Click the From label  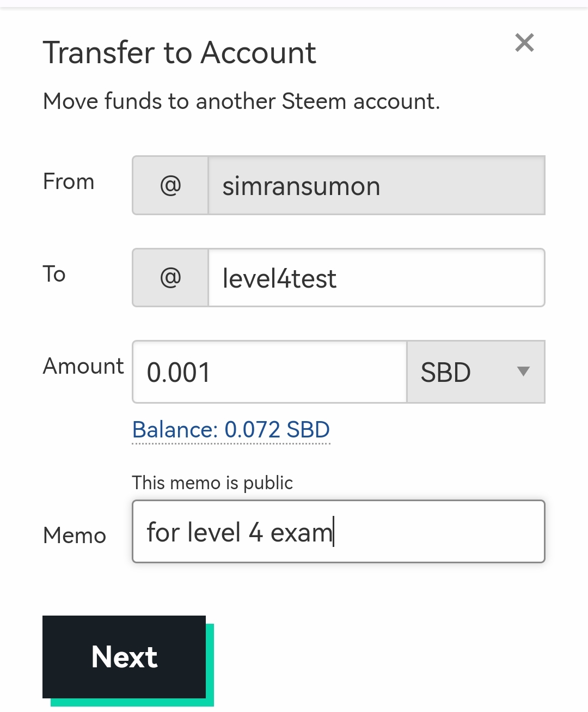(69, 181)
